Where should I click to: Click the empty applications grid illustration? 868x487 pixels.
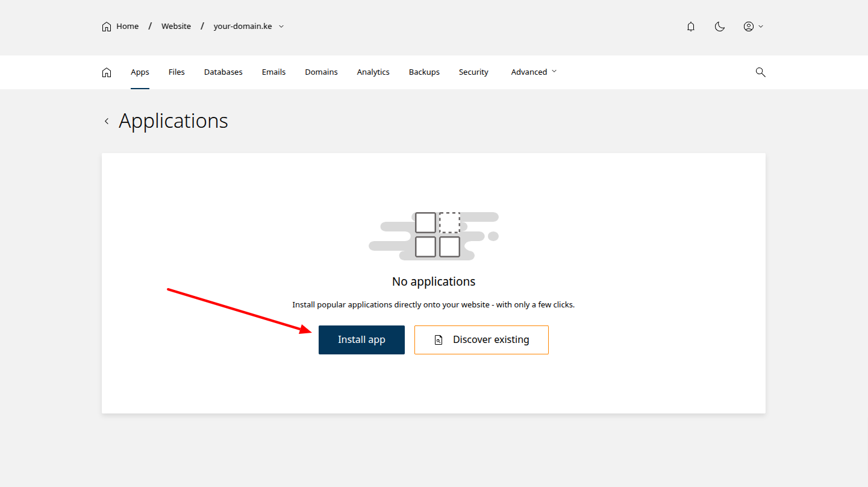click(x=437, y=234)
